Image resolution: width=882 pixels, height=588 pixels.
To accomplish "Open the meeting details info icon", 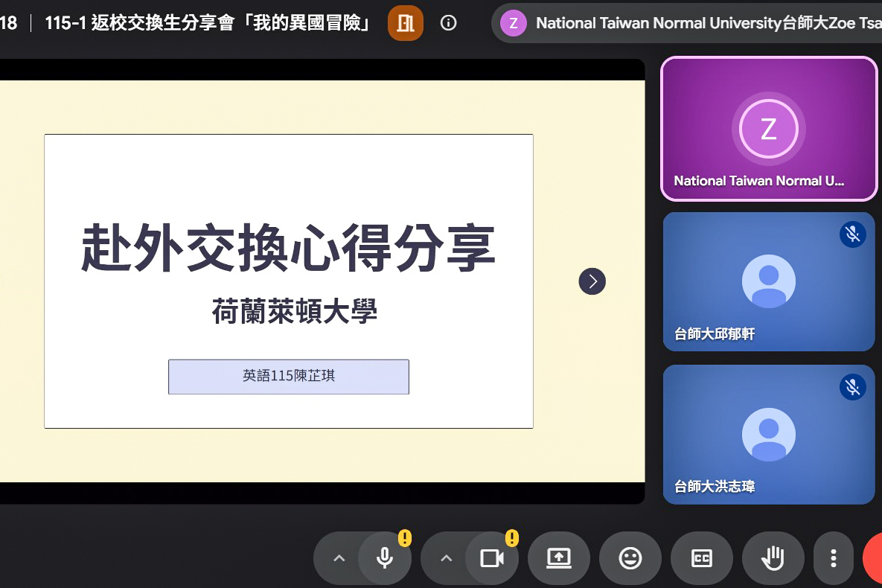I will [x=448, y=23].
